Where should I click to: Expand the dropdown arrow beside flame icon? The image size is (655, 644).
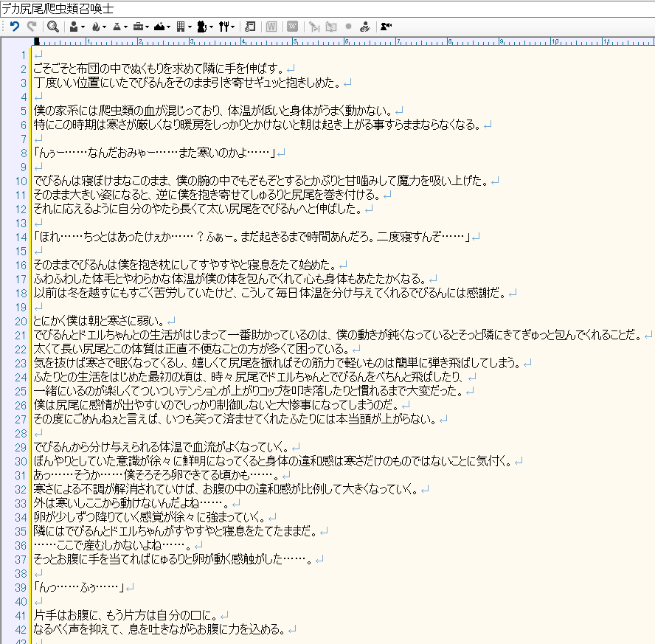(104, 27)
